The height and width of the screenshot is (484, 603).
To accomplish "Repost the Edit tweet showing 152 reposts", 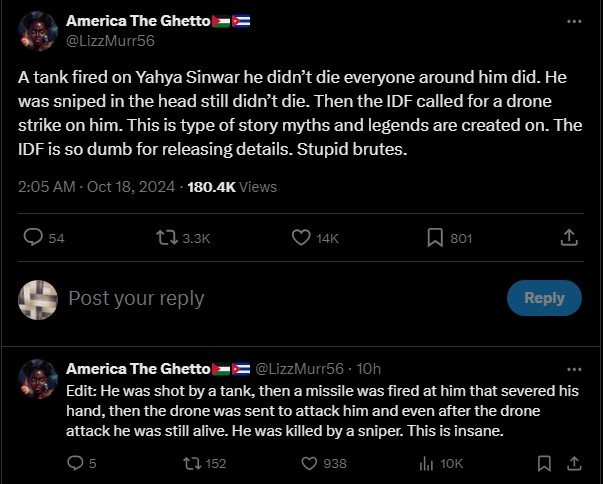I will (186, 463).
